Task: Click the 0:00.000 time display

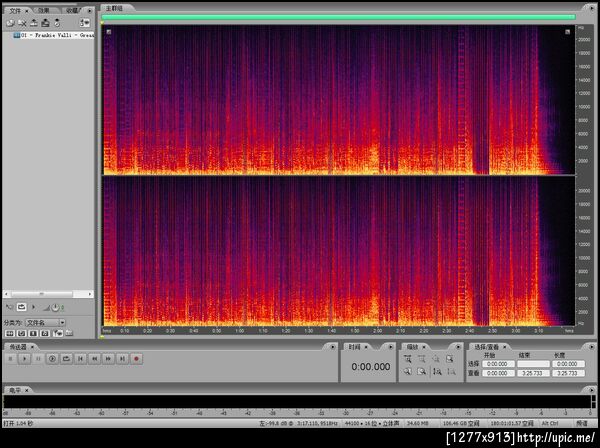Action: (370, 367)
